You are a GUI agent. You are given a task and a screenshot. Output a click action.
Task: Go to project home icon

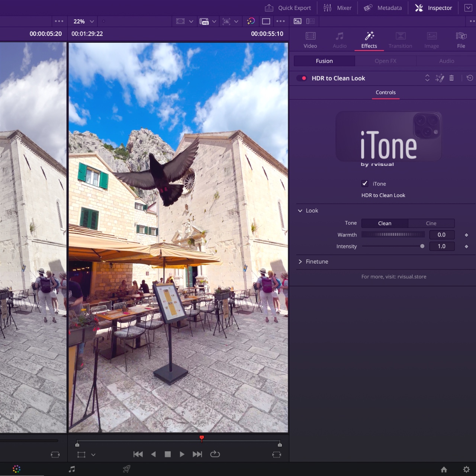(x=444, y=469)
